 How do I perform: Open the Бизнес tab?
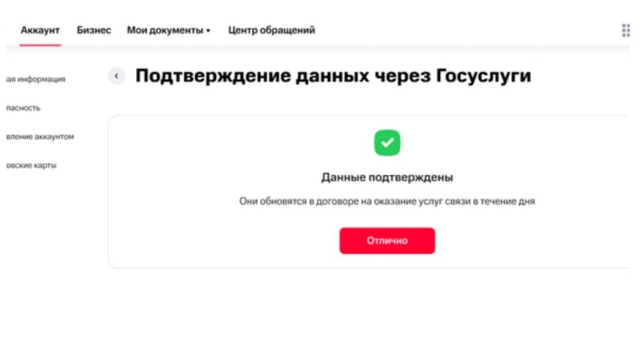[x=94, y=30]
